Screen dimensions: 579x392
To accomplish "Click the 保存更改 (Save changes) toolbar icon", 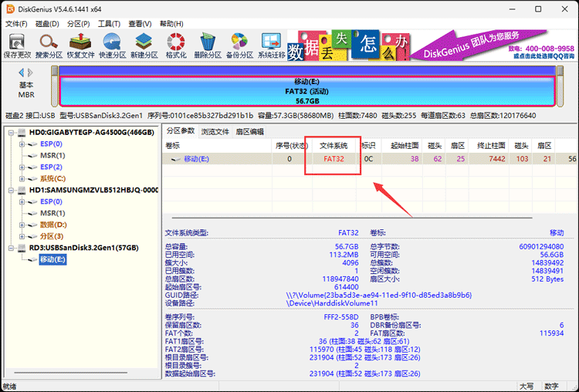I will pos(17,46).
